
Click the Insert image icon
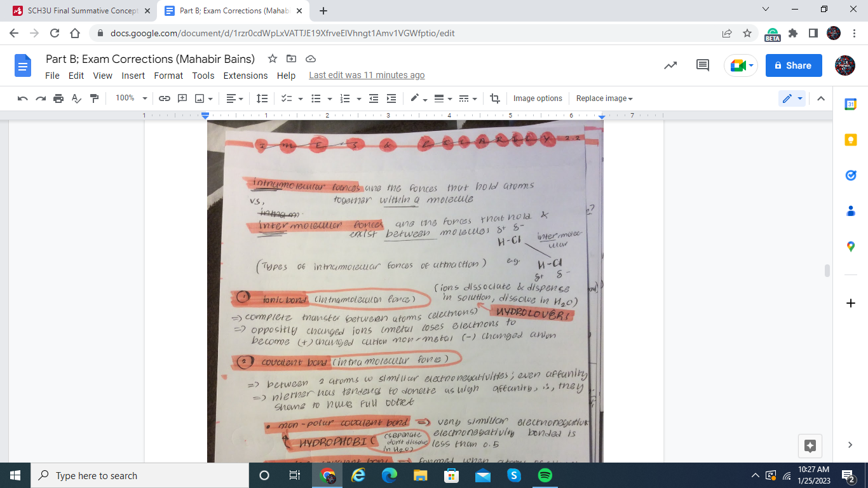click(x=200, y=98)
